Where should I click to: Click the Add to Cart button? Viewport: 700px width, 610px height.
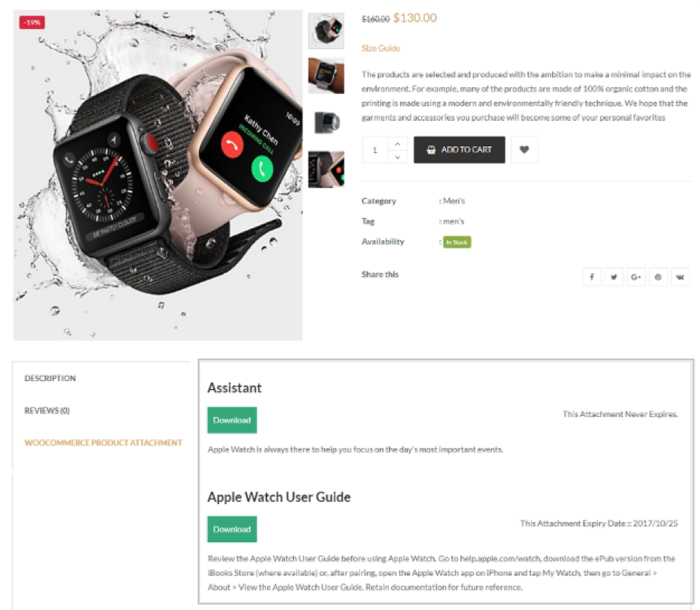tap(459, 150)
